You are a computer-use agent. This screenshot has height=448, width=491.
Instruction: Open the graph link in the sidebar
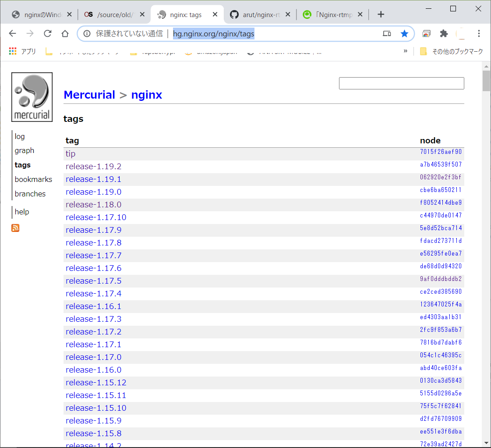pos(25,151)
